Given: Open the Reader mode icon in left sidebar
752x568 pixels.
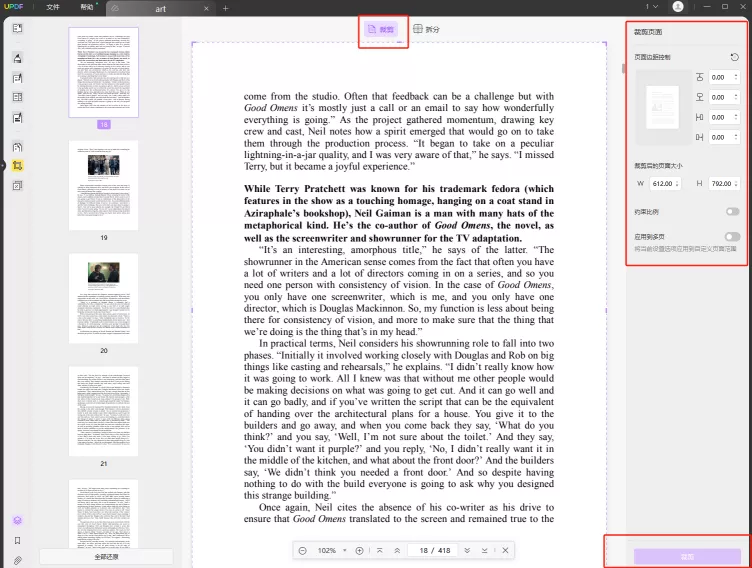Looking at the screenshot, I should point(18,28).
